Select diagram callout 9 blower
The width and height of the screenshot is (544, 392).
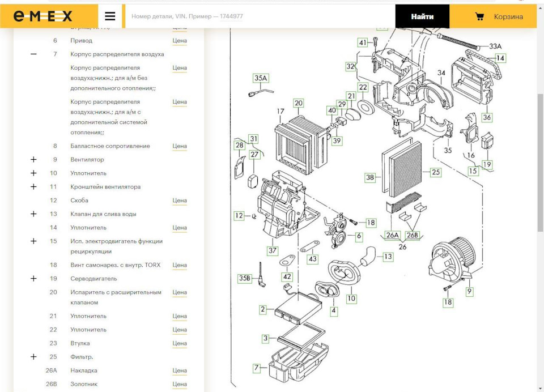click(x=469, y=291)
